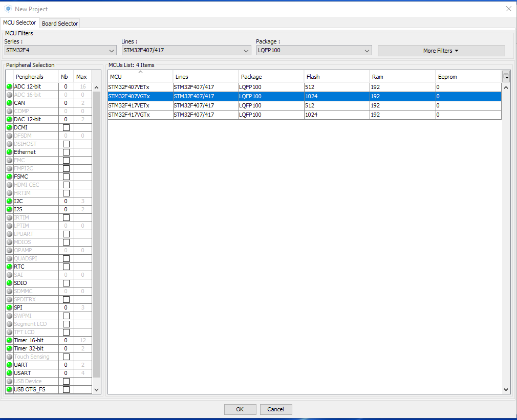The width and height of the screenshot is (517, 420).
Task: Enable the DCMI peripheral checkbox
Action: 66,127
